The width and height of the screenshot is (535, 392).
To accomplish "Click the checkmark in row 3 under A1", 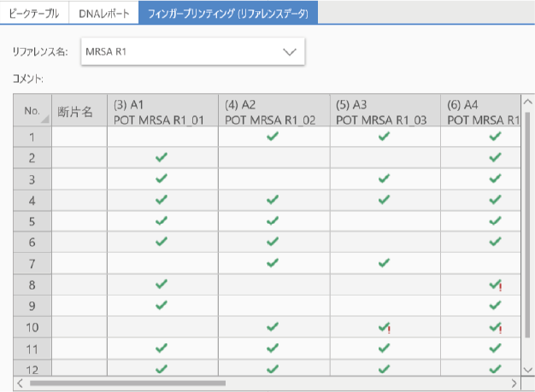I will point(162,178).
